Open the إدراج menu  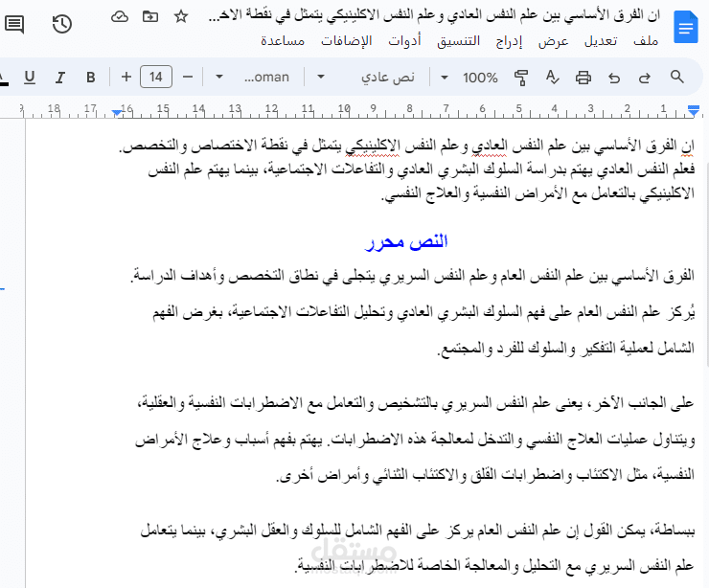click(x=509, y=41)
